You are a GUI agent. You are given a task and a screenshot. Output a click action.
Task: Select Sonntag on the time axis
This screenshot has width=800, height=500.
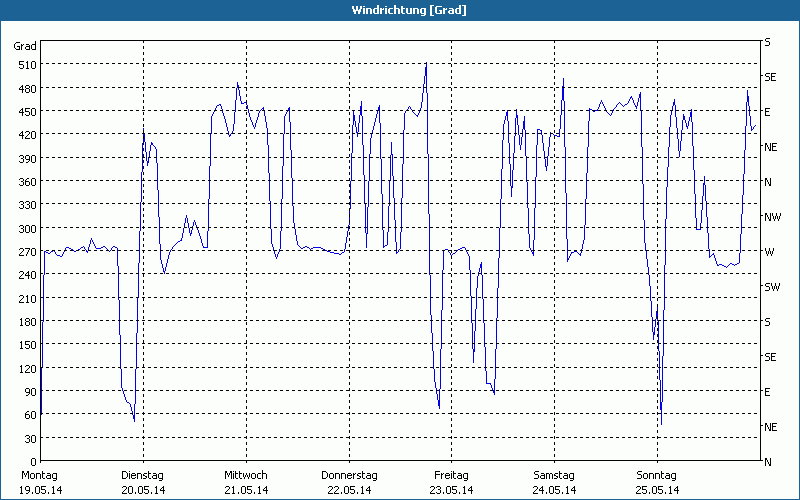click(x=656, y=475)
